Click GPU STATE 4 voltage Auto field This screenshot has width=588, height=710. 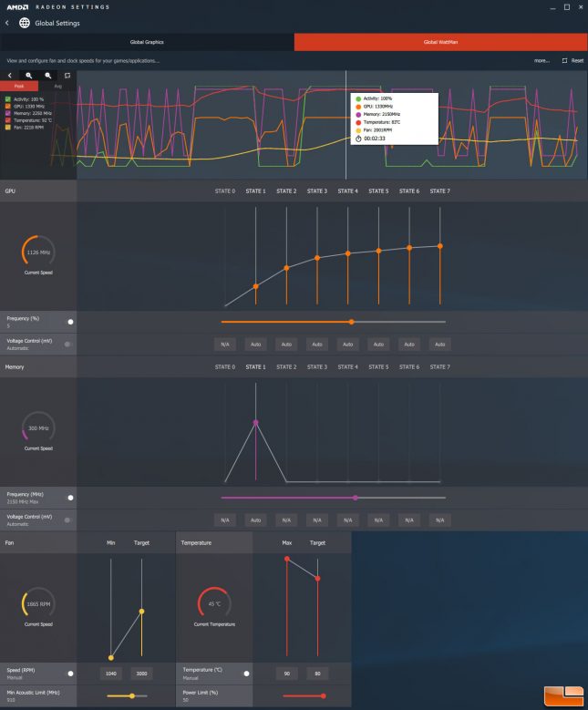[348, 345]
